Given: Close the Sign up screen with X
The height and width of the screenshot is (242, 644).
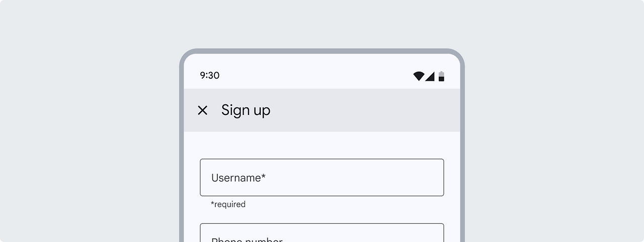Looking at the screenshot, I should tap(203, 110).
